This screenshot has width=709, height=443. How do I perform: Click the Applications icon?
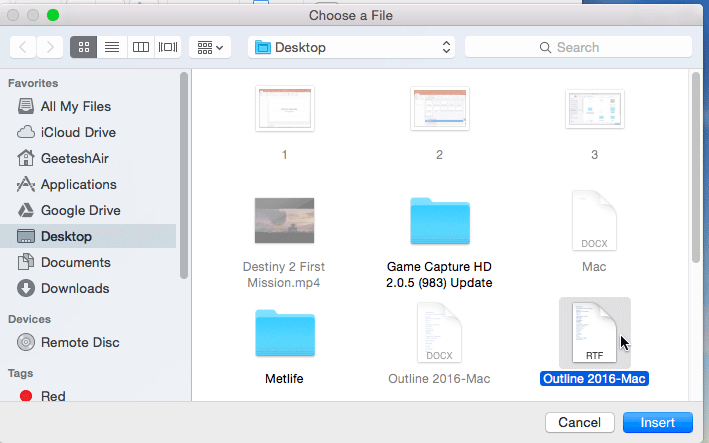click(x=26, y=184)
